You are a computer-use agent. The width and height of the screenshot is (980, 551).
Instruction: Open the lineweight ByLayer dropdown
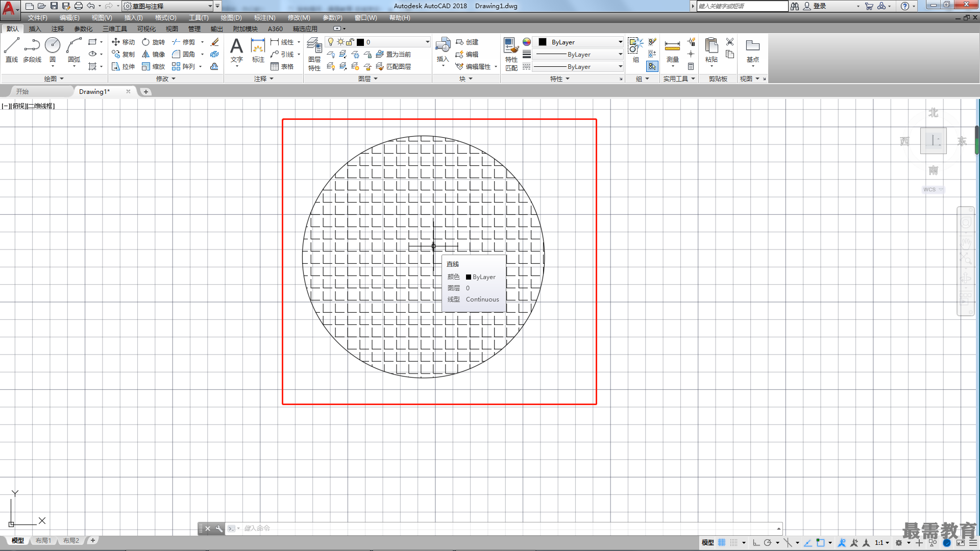pos(578,54)
